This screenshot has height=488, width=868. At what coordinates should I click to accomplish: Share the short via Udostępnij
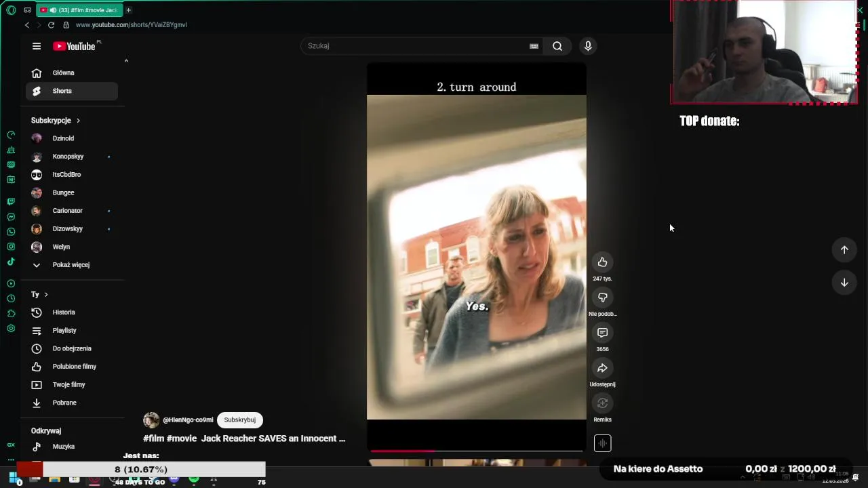(x=602, y=368)
